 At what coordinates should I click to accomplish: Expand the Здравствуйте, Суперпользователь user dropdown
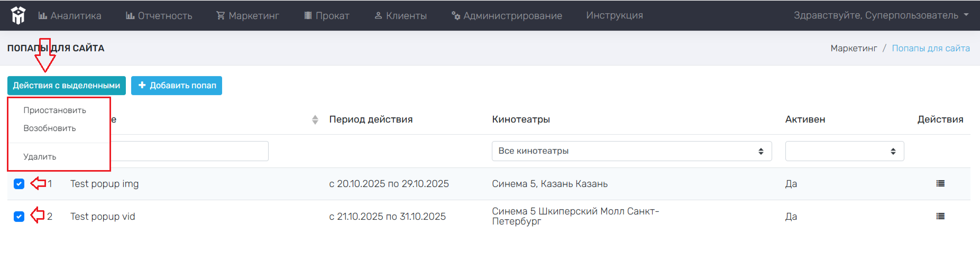(881, 15)
